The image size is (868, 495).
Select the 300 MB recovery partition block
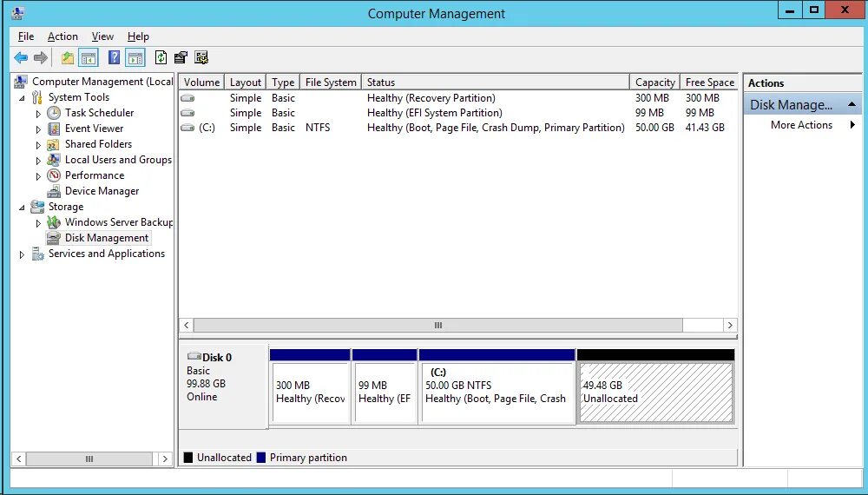point(310,386)
